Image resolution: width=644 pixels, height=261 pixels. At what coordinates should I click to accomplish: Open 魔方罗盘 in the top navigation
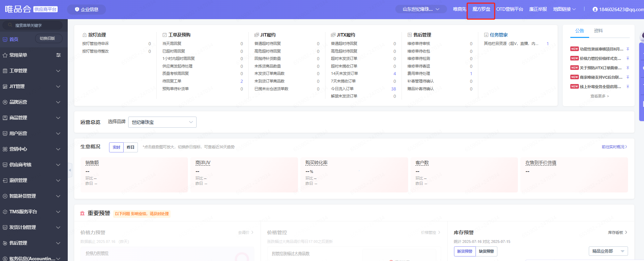coord(481,9)
